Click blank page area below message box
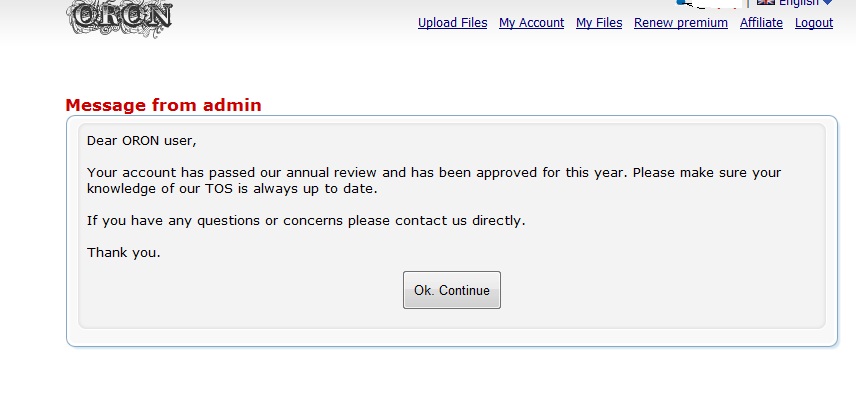The height and width of the screenshot is (414, 856). click(x=437, y=382)
